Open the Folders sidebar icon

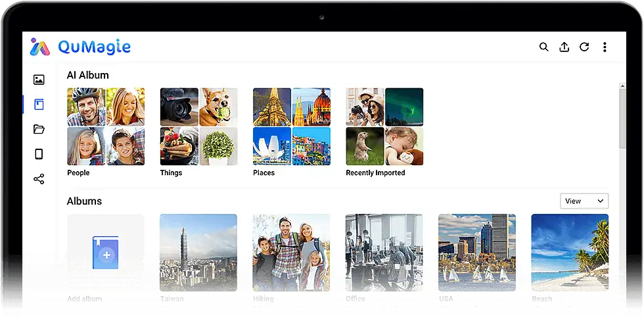pyautogui.click(x=39, y=129)
